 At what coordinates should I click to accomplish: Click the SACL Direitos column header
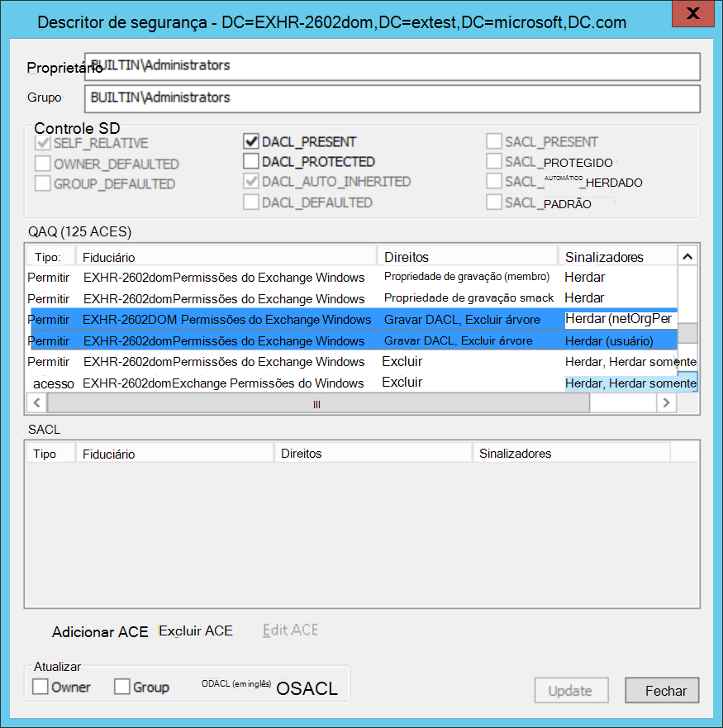click(x=373, y=453)
